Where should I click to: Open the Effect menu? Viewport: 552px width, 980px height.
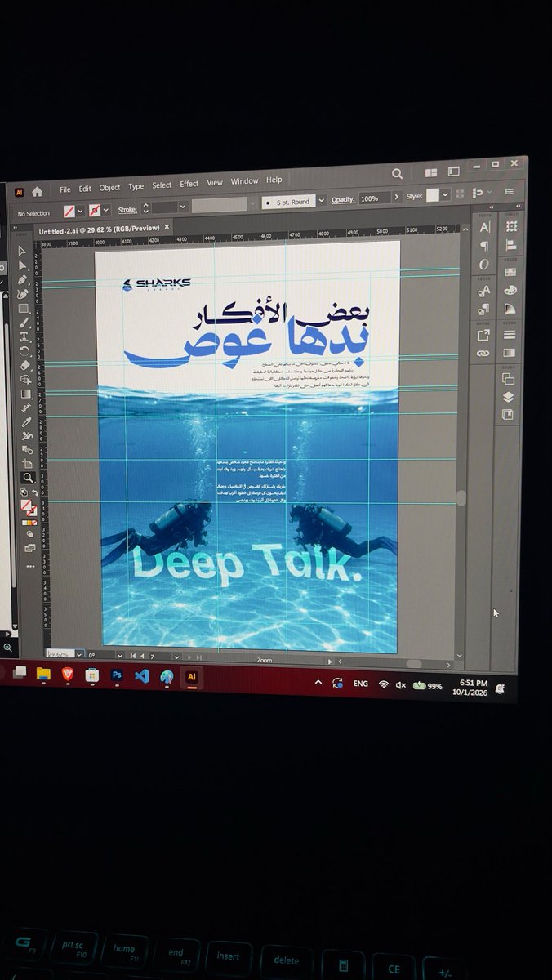[189, 185]
